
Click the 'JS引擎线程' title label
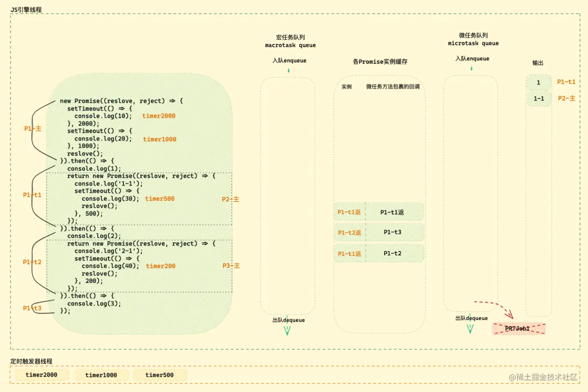pos(26,9)
